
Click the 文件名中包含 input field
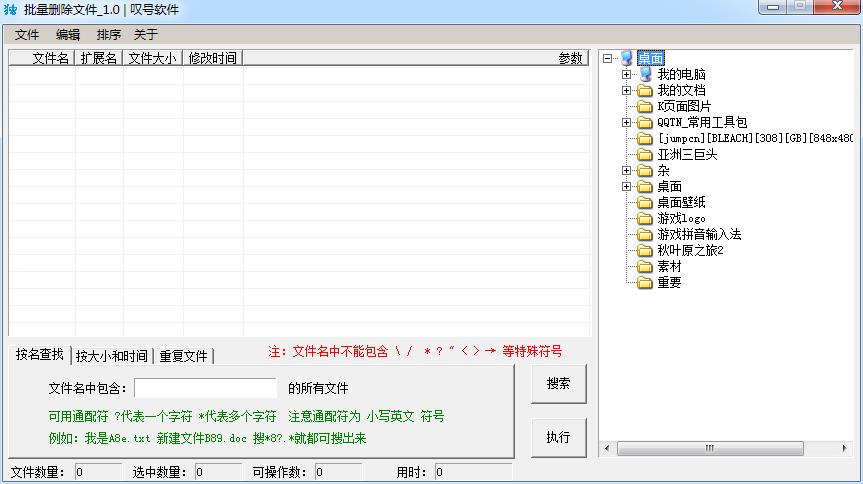click(x=205, y=388)
